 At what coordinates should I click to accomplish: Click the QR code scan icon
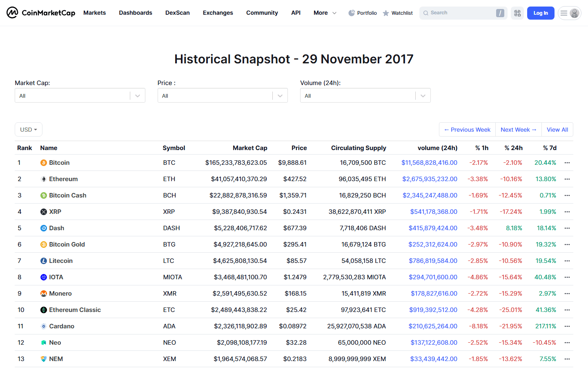(517, 13)
